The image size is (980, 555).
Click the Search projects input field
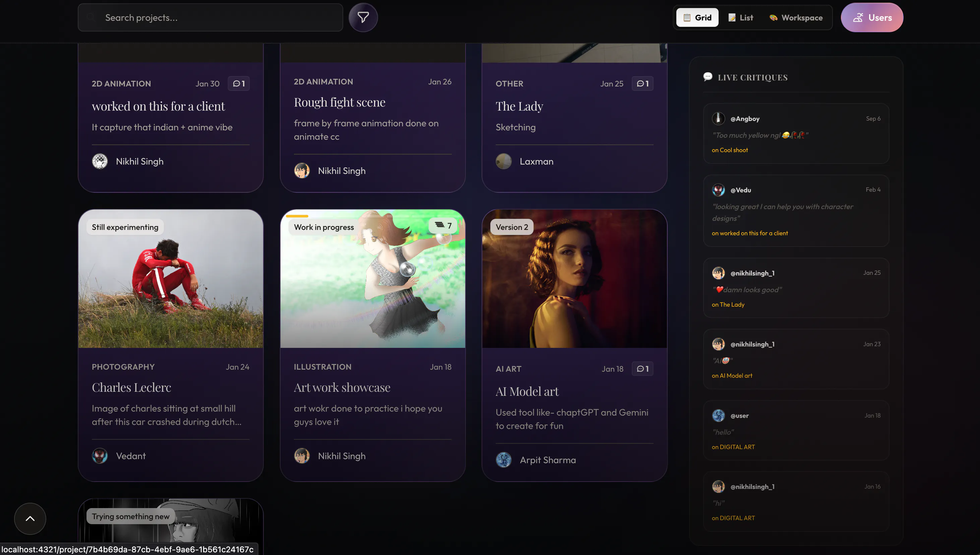point(210,17)
